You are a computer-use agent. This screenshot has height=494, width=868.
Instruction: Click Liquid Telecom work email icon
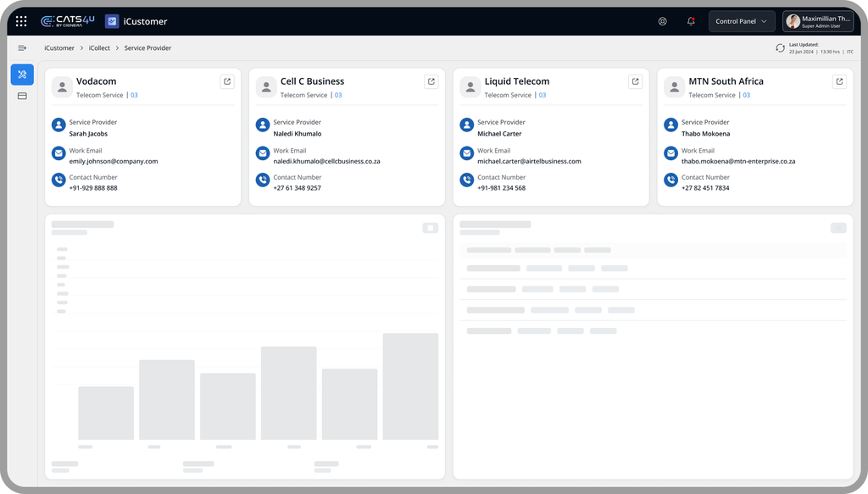(467, 153)
